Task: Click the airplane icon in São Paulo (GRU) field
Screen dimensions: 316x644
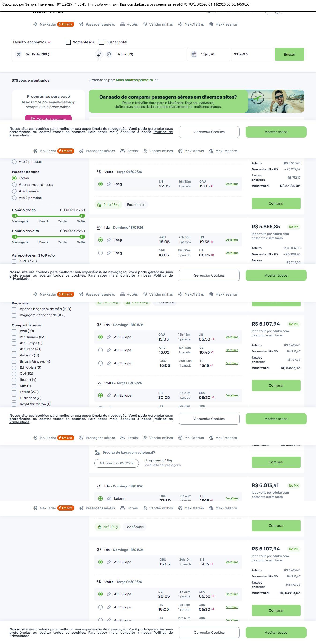Action: tap(19, 54)
